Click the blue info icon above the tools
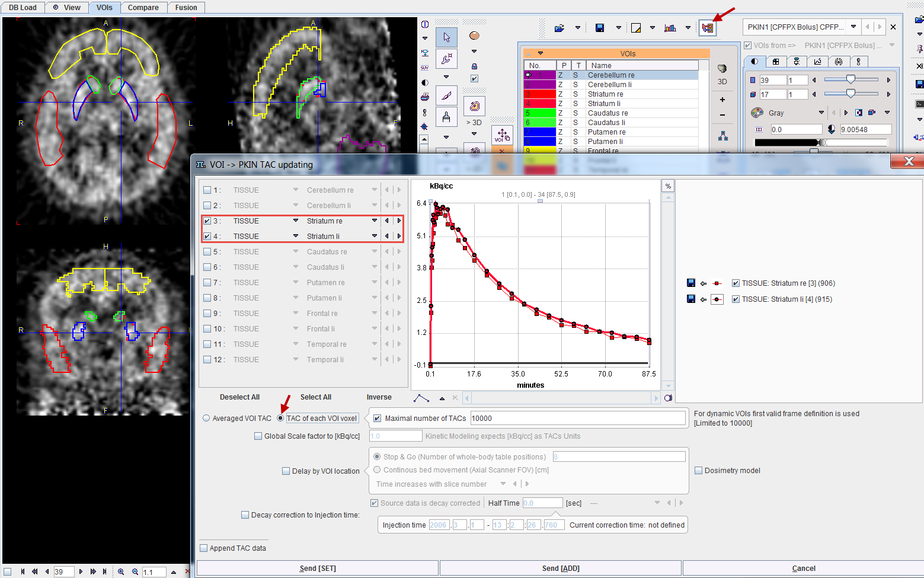 click(x=425, y=24)
